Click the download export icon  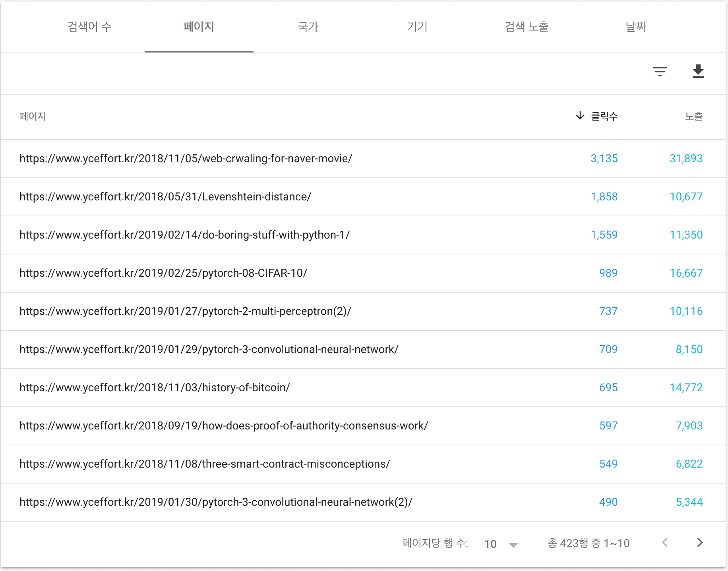pos(698,72)
